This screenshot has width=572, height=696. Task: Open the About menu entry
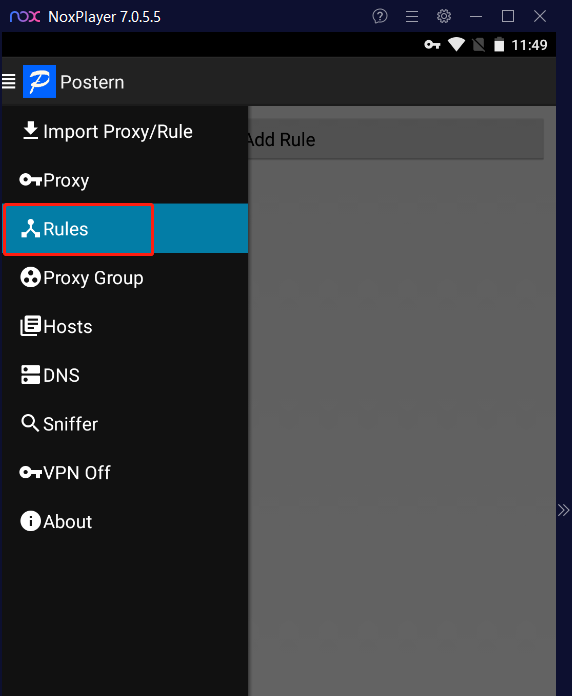pyautogui.click(x=125, y=521)
